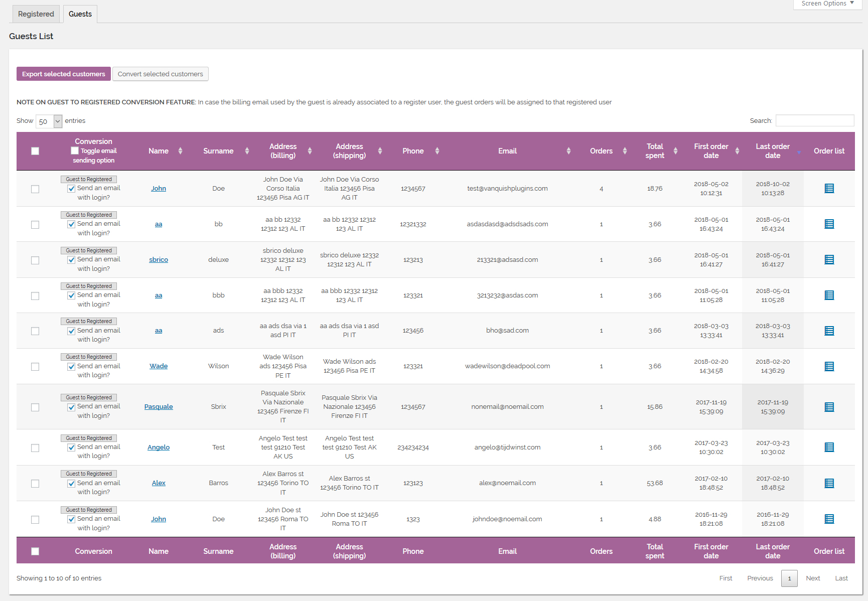Viewport: 868px width, 601px height.
Task: View order list for Pasquale Sbrix
Action: point(829,407)
